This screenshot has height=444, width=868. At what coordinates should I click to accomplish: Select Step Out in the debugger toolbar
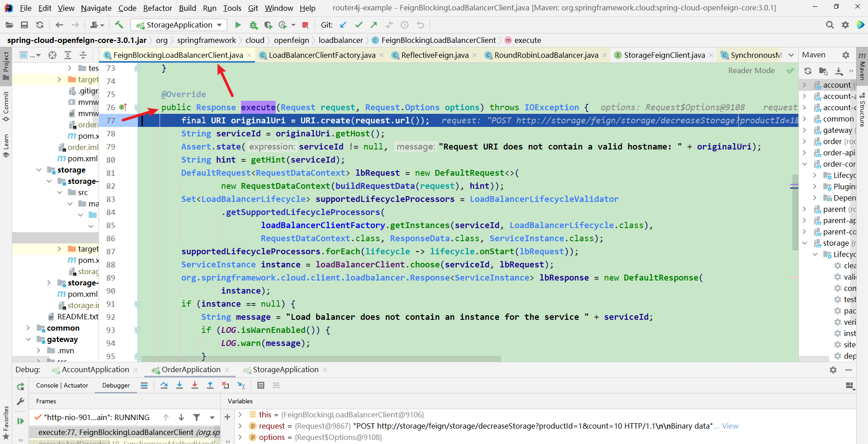pyautogui.click(x=210, y=386)
